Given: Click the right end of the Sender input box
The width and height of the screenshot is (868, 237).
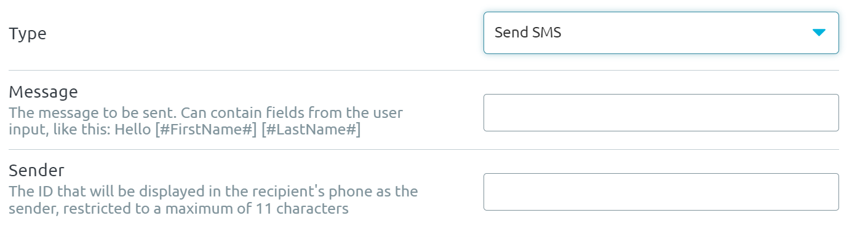Looking at the screenshot, I should [x=835, y=192].
